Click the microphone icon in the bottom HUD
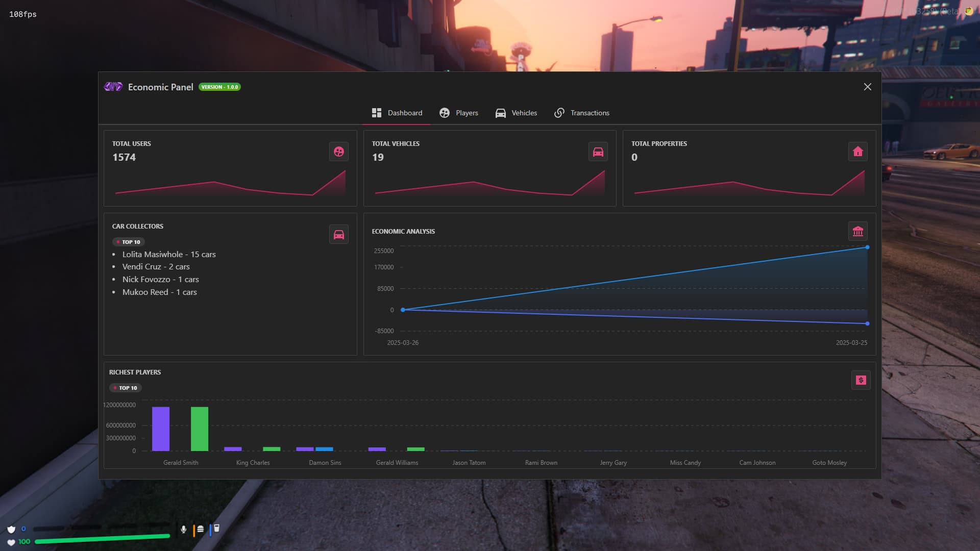This screenshot has width=980, height=551. pyautogui.click(x=184, y=529)
